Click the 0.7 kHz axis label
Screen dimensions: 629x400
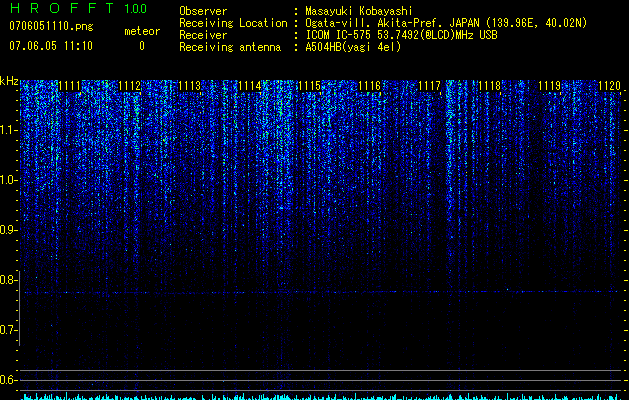pyautogui.click(x=8, y=330)
